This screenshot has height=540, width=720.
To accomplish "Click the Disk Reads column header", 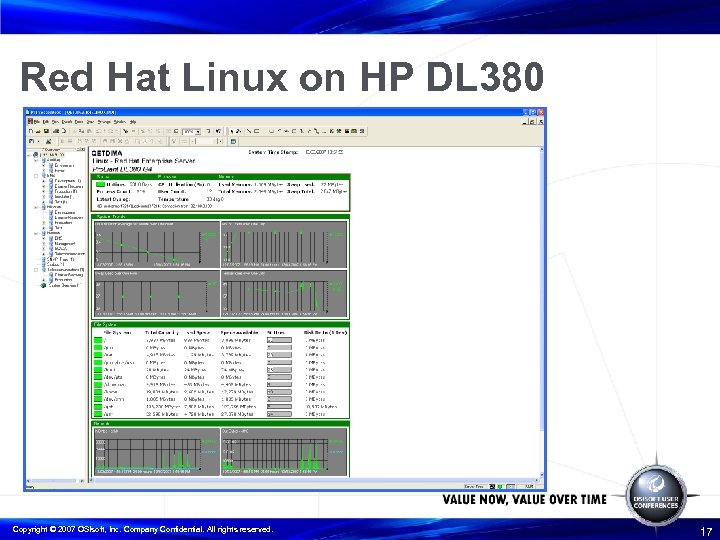I will point(325,332).
